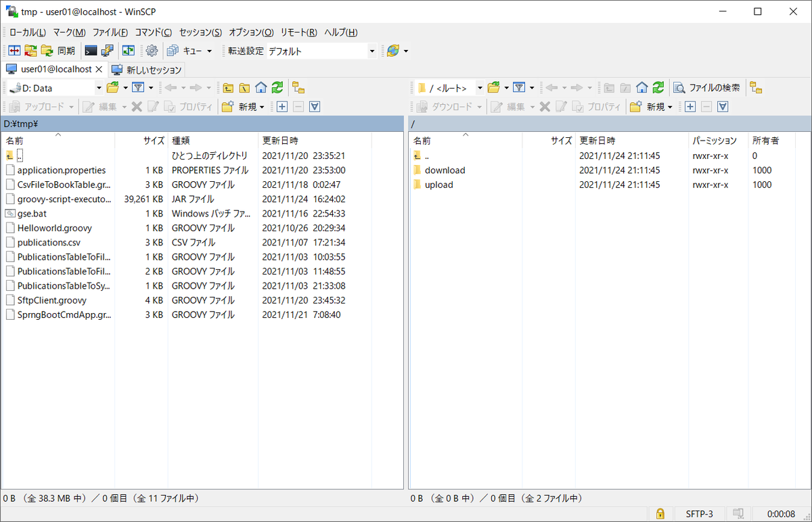The width and height of the screenshot is (812, 522).
Task: Open preferences gear icon
Action: pos(152,51)
